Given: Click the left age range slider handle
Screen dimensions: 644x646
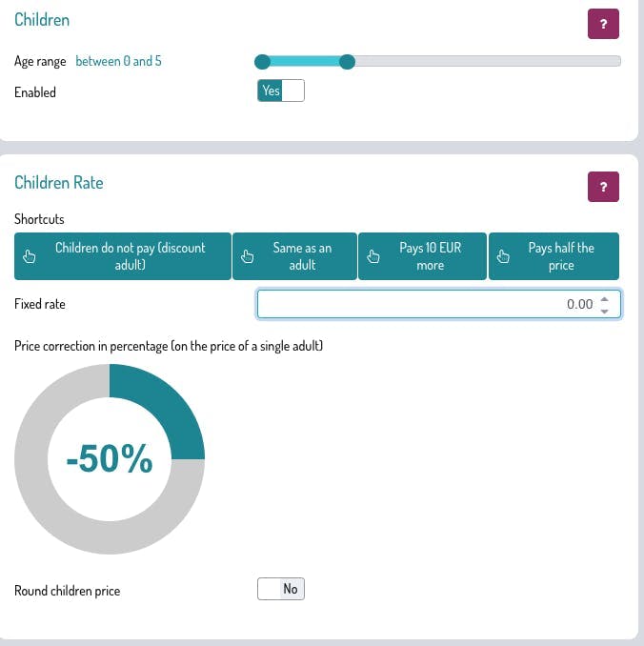Looking at the screenshot, I should (x=263, y=62).
